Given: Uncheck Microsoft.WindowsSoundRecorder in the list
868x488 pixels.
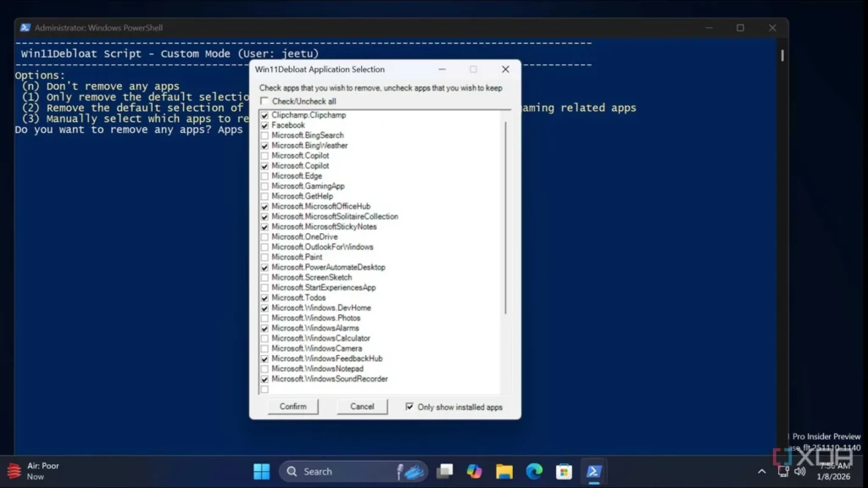Looking at the screenshot, I should point(264,379).
